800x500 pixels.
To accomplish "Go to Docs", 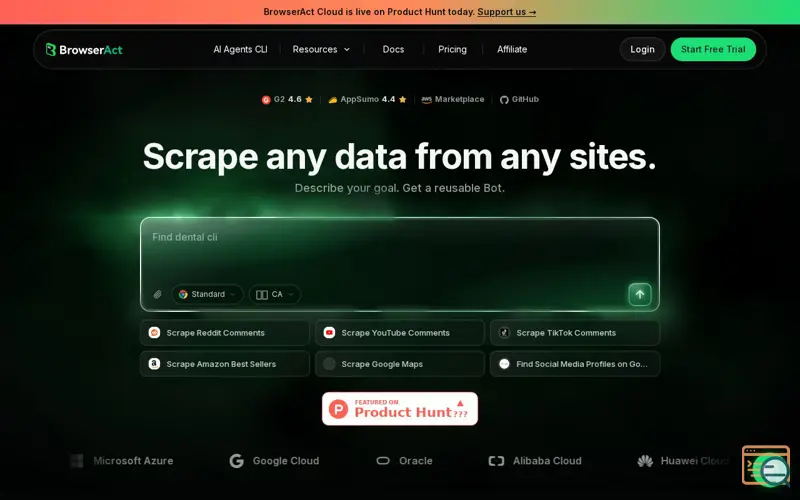I will pyautogui.click(x=393, y=49).
